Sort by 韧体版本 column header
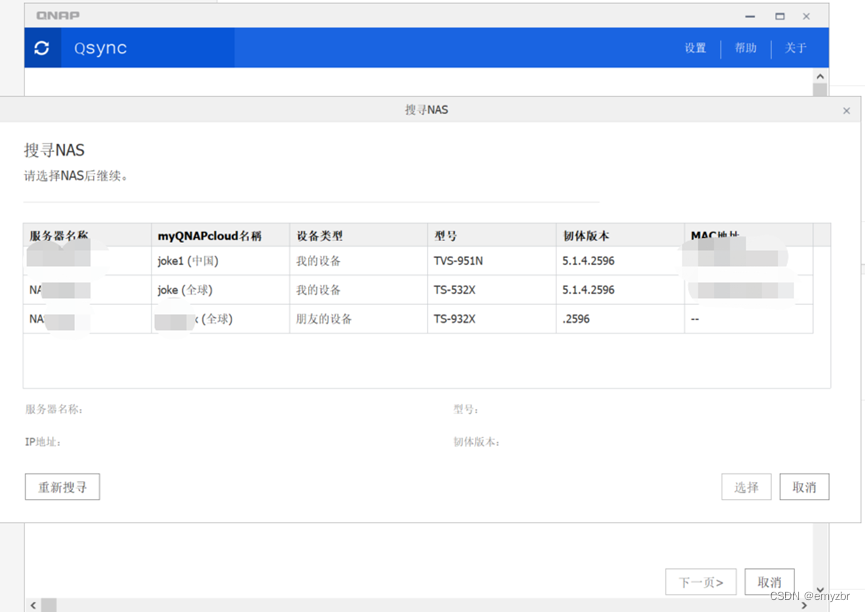 point(620,235)
